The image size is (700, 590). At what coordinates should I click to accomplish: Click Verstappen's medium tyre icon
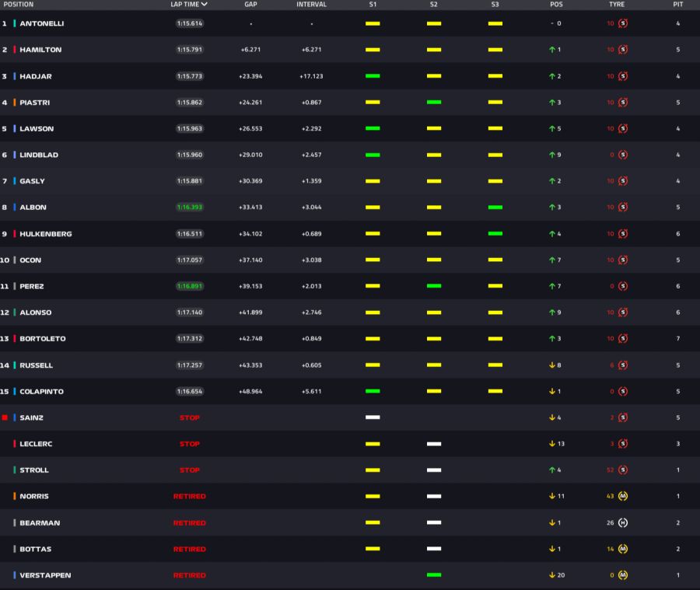click(x=623, y=575)
